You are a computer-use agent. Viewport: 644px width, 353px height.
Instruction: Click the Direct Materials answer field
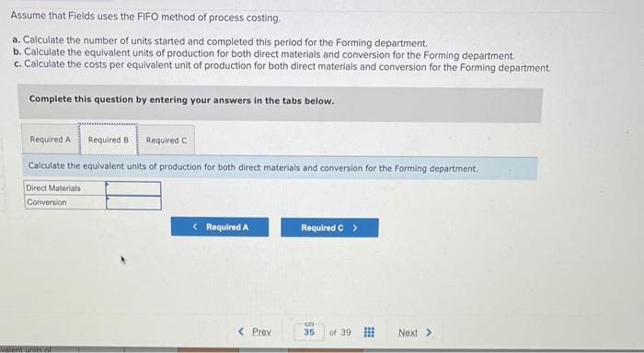click(x=133, y=188)
